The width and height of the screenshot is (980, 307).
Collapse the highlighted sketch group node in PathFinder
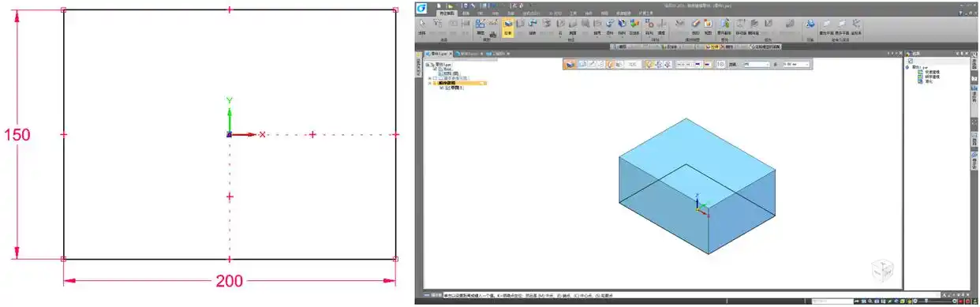click(x=430, y=83)
